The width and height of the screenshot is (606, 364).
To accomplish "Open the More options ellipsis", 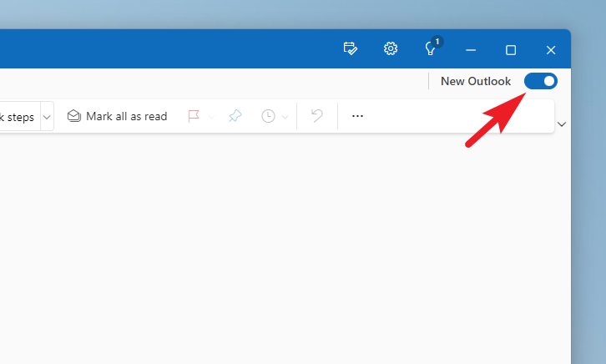I will (357, 116).
